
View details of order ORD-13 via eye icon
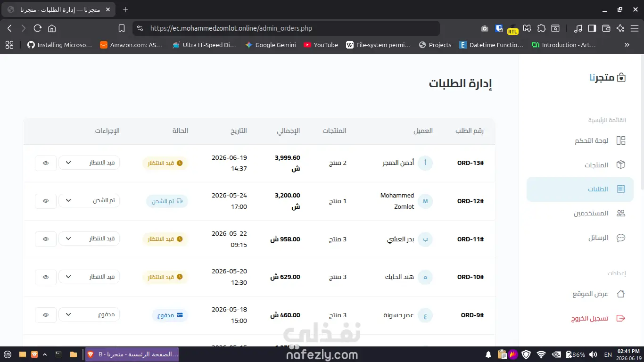(x=46, y=163)
